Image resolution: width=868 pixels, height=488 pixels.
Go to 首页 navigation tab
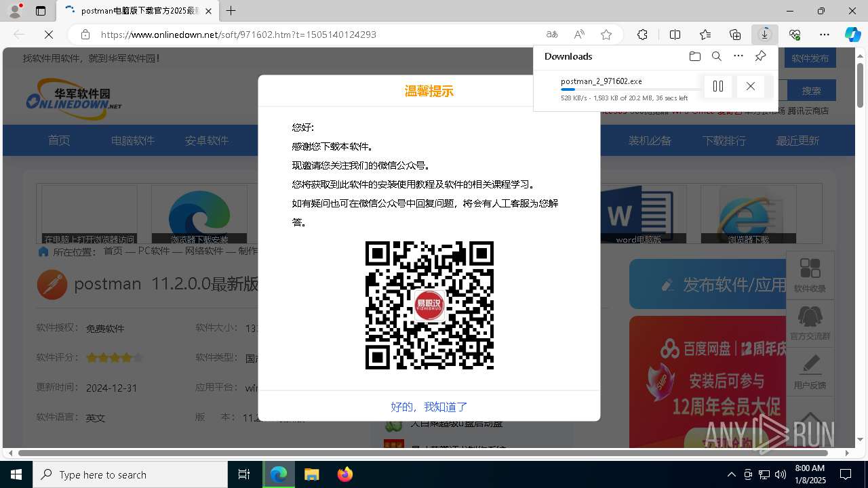pos(59,140)
